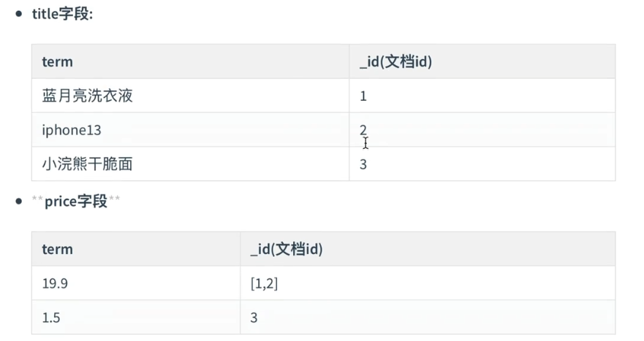
Task: Click the 'title字段:' heading text
Action: coord(63,14)
